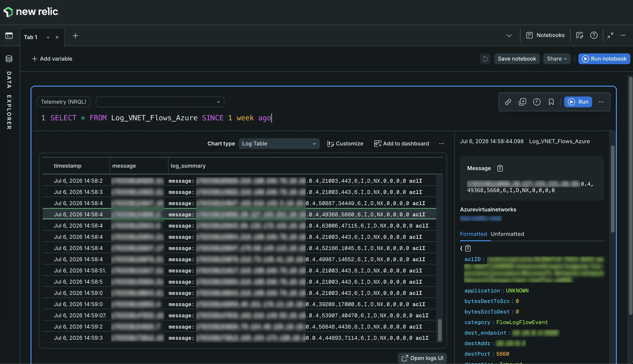
Task: Select the log row containing 49987,14652
Action: [x=239, y=259]
